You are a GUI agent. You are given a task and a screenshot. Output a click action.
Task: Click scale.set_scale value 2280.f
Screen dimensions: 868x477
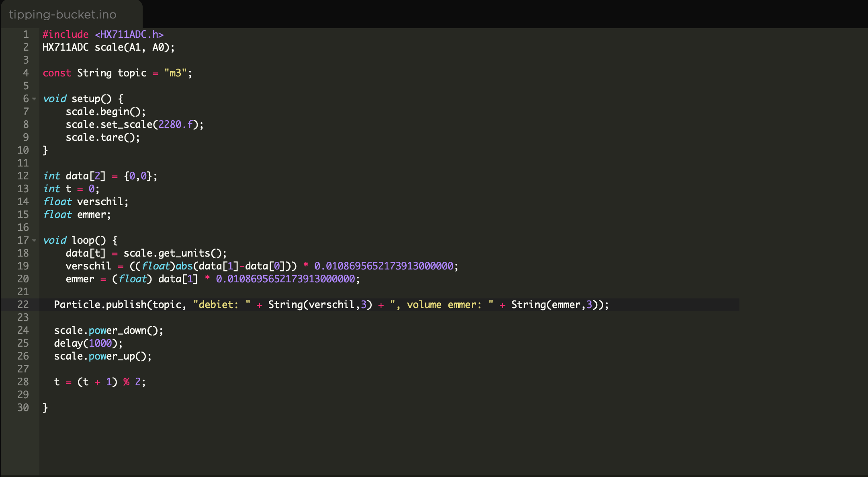(x=175, y=125)
